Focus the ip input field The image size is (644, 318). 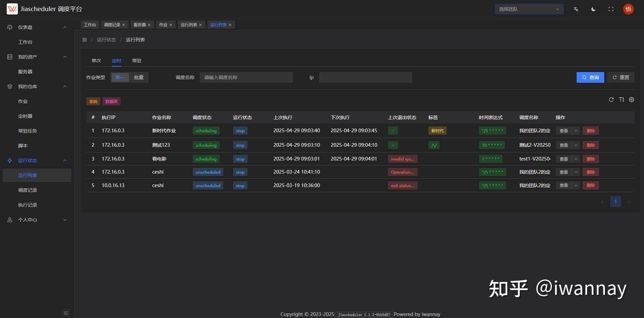click(365, 77)
